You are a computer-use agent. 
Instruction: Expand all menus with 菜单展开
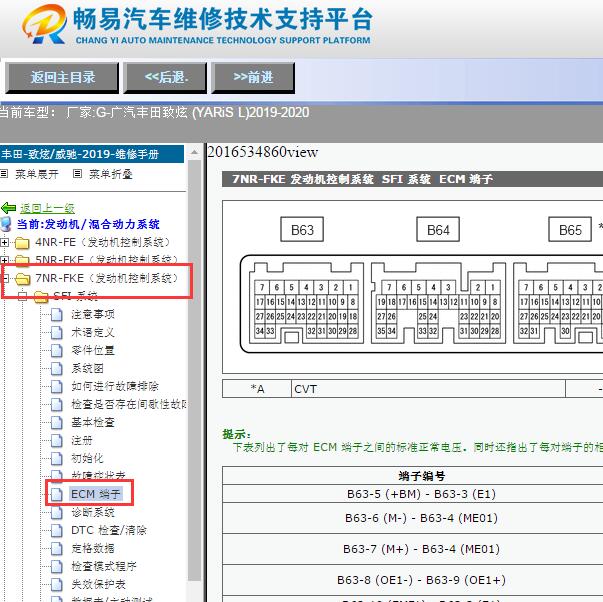pos(37,174)
